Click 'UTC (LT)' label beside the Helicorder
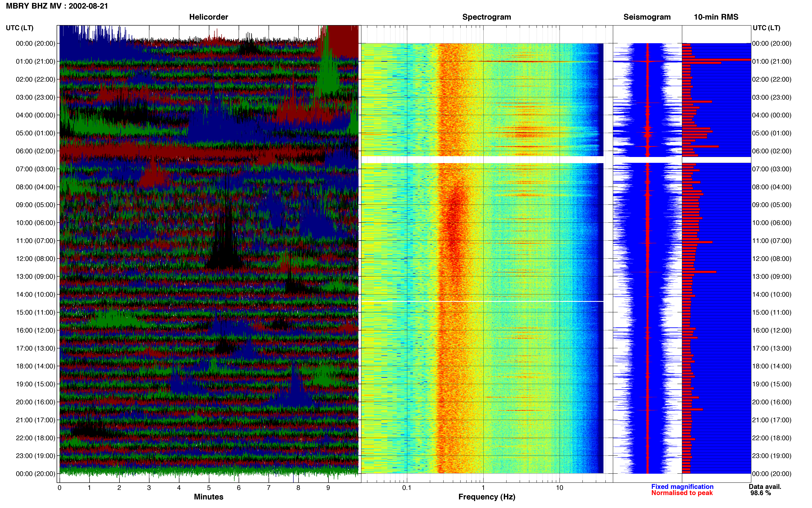This screenshot has height=508, width=812. (20, 28)
